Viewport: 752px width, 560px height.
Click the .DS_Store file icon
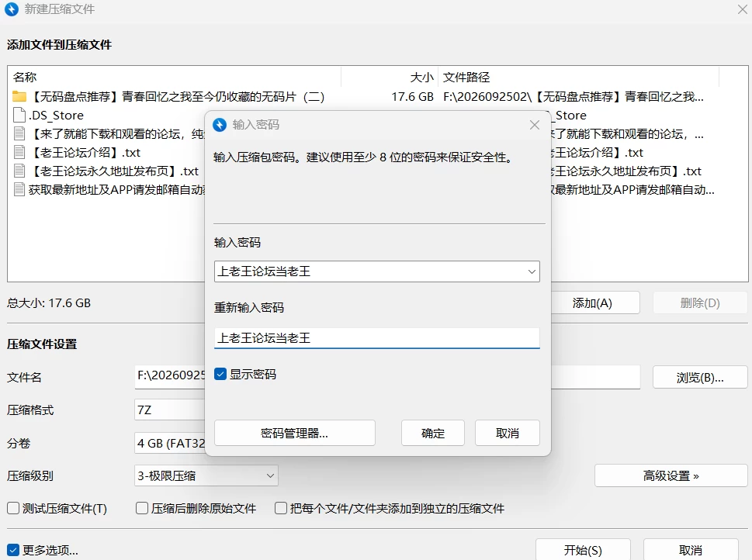(x=19, y=115)
